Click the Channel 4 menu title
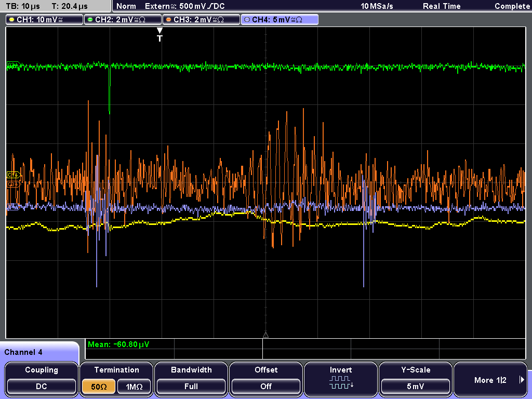This screenshot has height=399, width=532. [x=23, y=352]
